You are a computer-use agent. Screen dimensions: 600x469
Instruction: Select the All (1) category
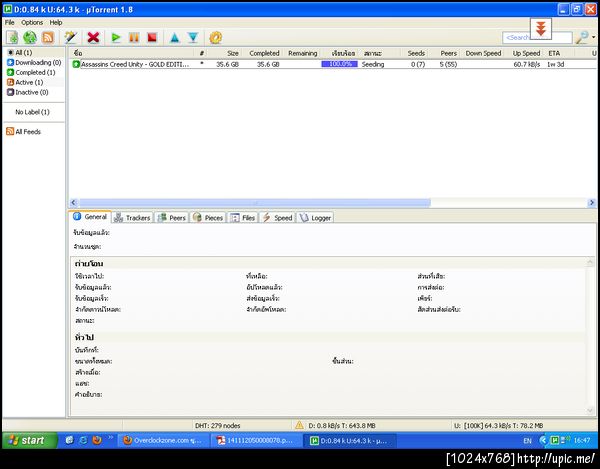point(23,52)
